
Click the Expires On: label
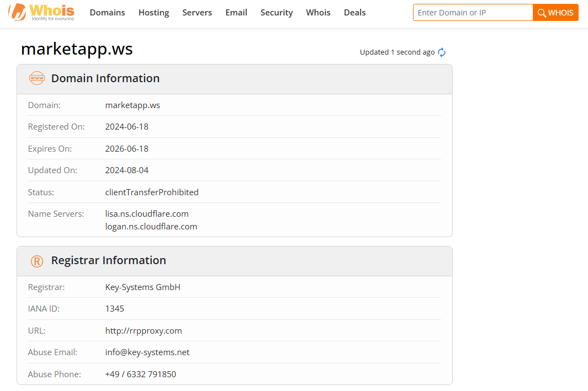click(x=50, y=149)
